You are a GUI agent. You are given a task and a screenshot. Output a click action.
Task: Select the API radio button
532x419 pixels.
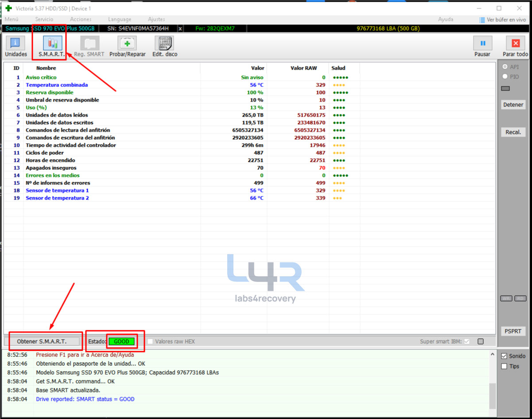tap(505, 67)
